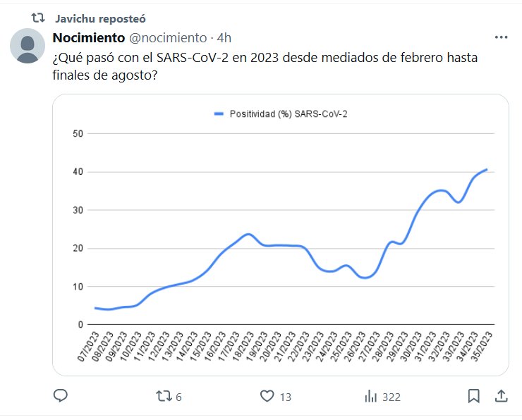Click the blue legend swatch for Positividad

pos(219,113)
